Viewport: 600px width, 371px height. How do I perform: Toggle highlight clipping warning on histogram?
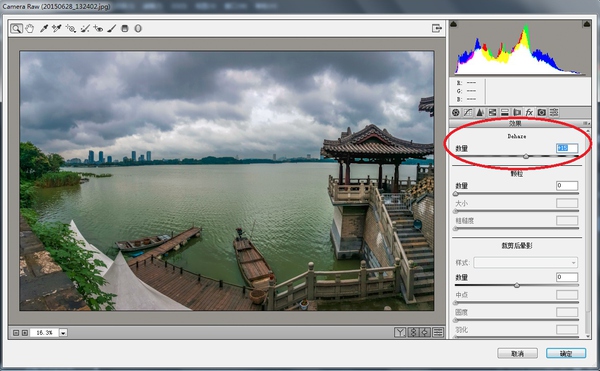tap(587, 24)
